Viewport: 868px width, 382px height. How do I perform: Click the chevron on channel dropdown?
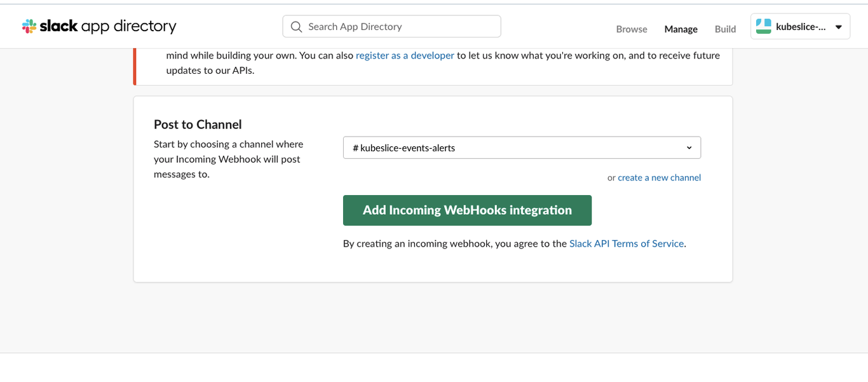coord(689,147)
